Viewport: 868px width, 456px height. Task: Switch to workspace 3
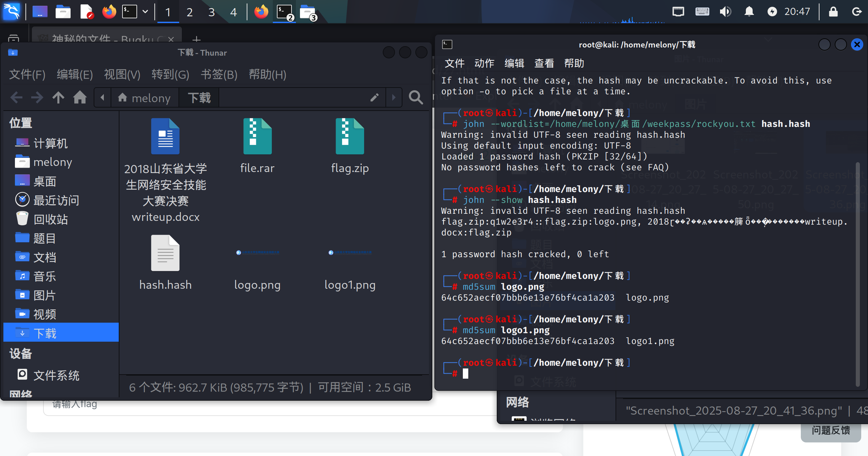click(211, 12)
